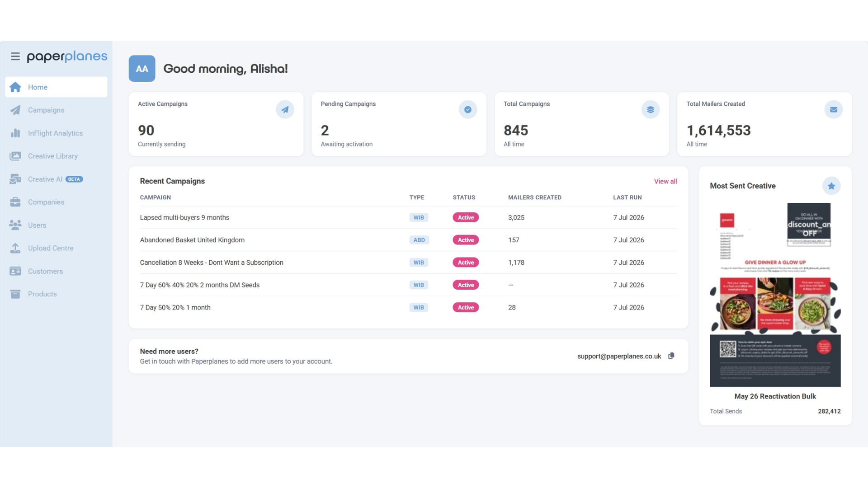Click the BETA badge next to Creative AI
Viewport: 868px width, 488px height.
coord(74,179)
